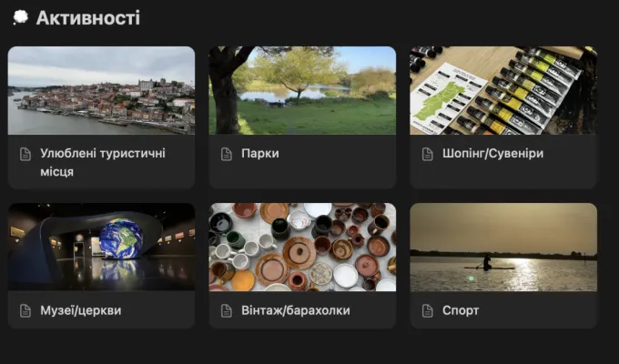Select the glowing Earth globe museum photo

coord(101,248)
